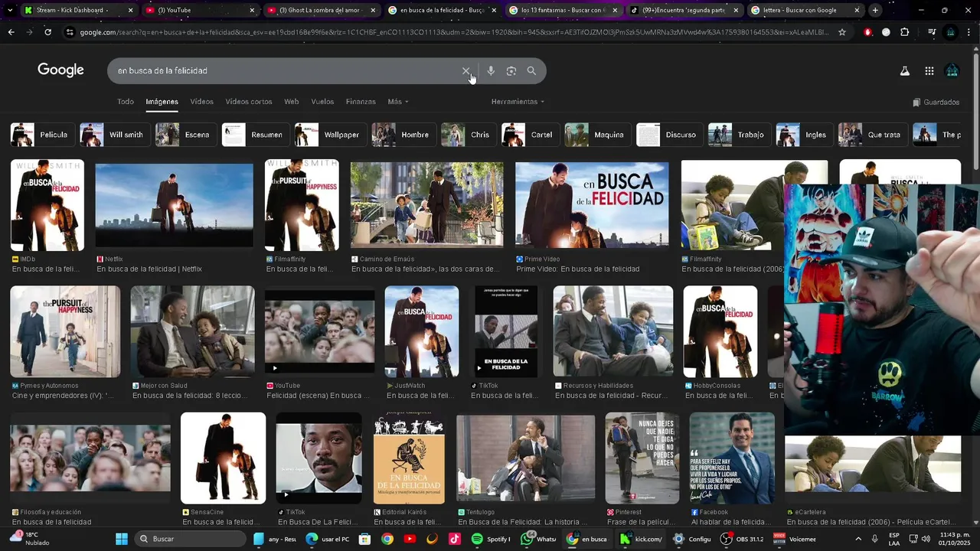Close the 'lettera - Buscar con Google' tab
The width and height of the screenshot is (980, 551).
857,10
